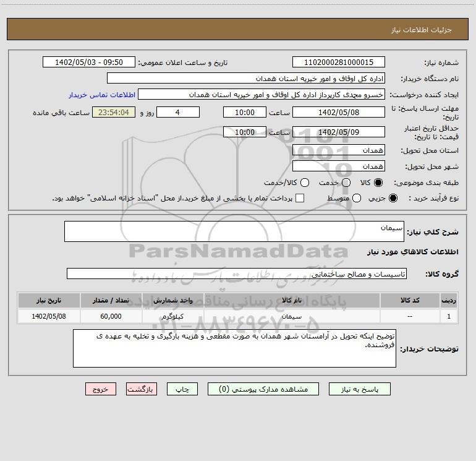Click the گروه کالا field
Viewport: 476px width, 461px height.
pyautogui.click(x=237, y=274)
